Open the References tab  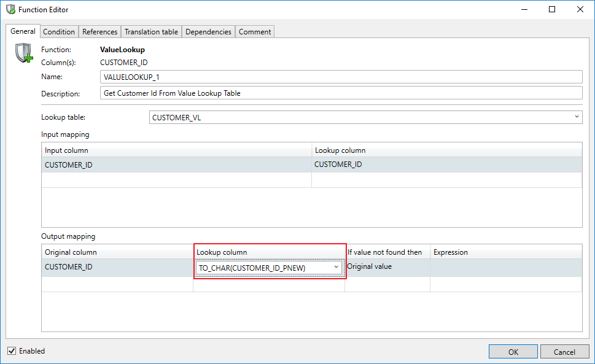coord(99,32)
